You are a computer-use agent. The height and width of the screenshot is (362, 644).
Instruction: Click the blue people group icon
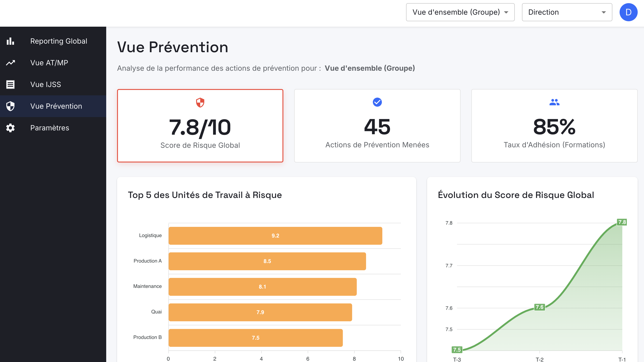pos(554,102)
